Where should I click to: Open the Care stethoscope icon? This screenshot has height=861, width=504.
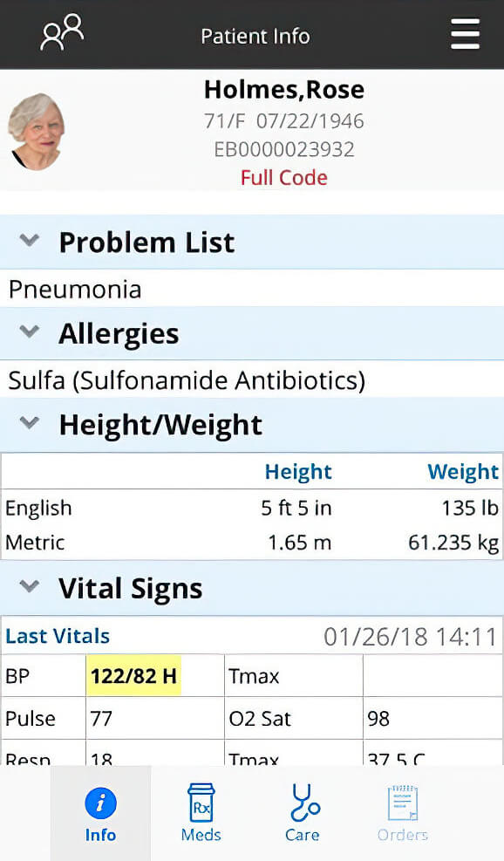[303, 803]
